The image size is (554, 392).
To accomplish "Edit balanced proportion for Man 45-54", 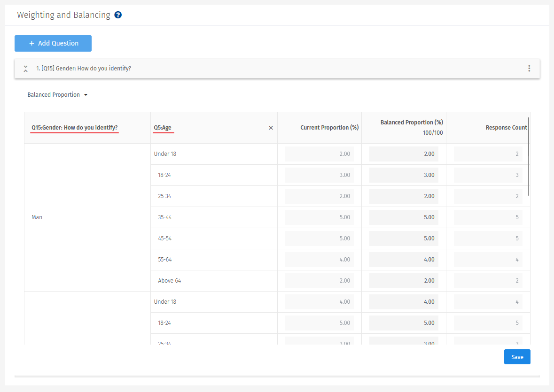I will [404, 238].
